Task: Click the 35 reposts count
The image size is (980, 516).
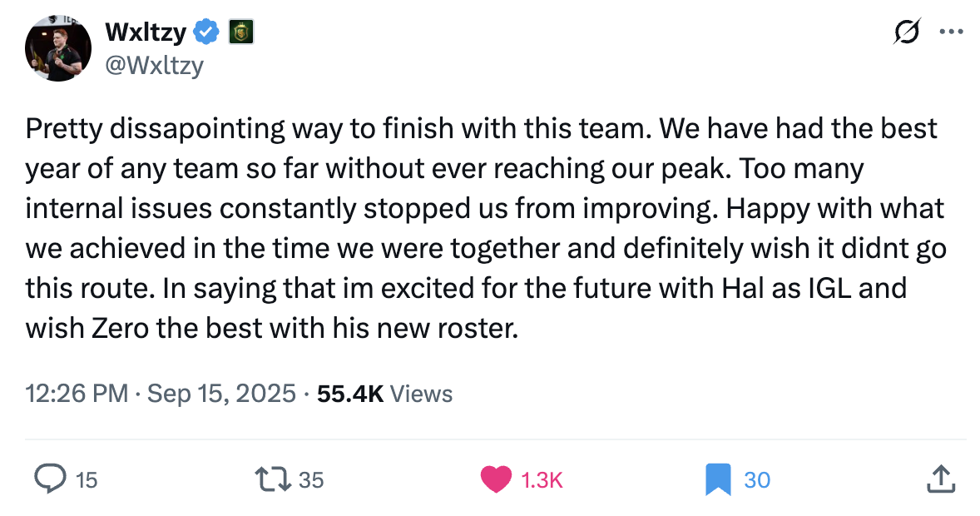Action: point(311,479)
